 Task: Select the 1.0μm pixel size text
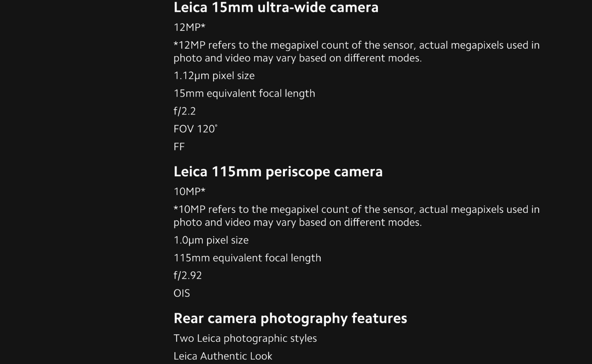pyautogui.click(x=211, y=240)
